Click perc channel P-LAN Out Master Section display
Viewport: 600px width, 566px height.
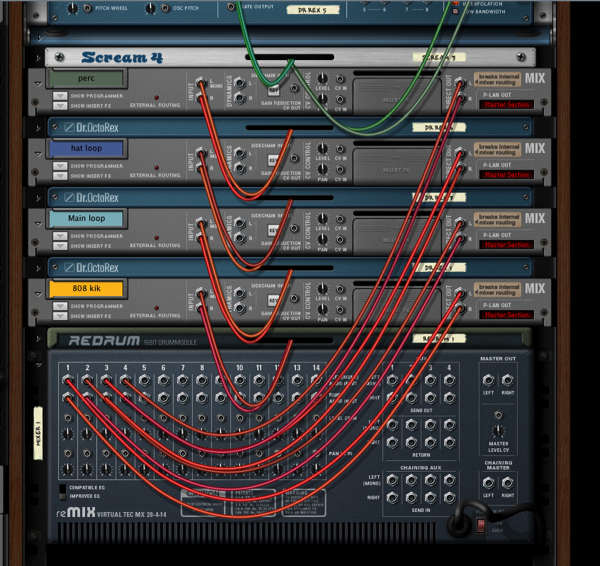coord(506,104)
